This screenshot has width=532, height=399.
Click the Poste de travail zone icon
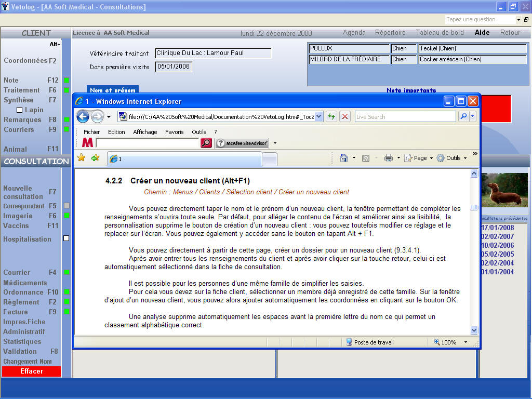pos(349,342)
